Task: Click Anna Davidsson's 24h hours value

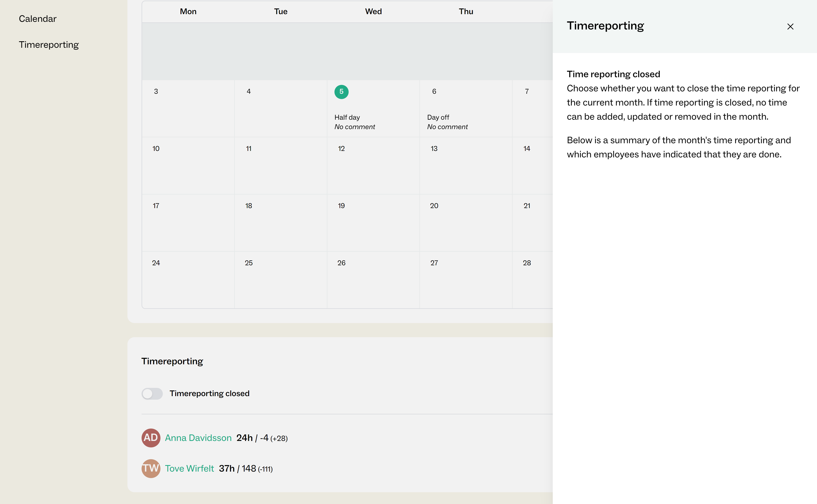Action: click(244, 438)
